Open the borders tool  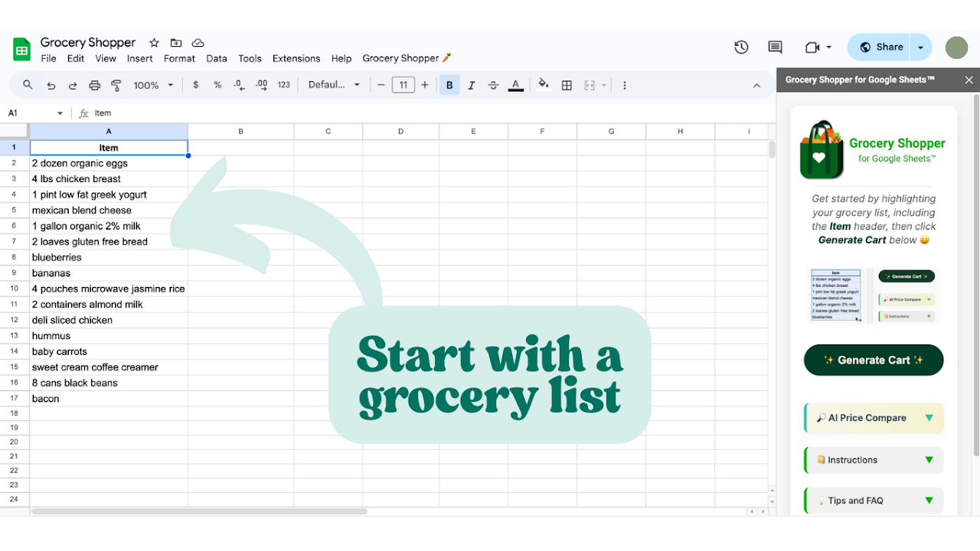pos(567,85)
